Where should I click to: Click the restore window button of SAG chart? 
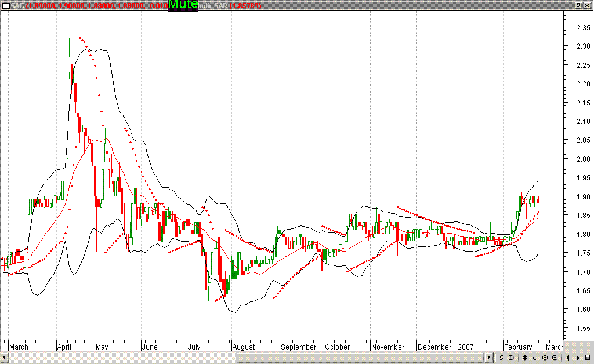tap(578, 5)
